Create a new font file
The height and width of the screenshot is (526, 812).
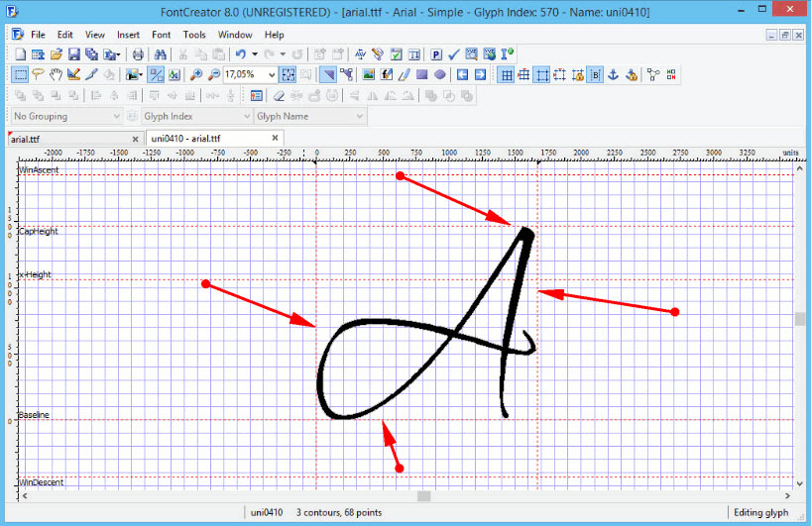[20, 54]
